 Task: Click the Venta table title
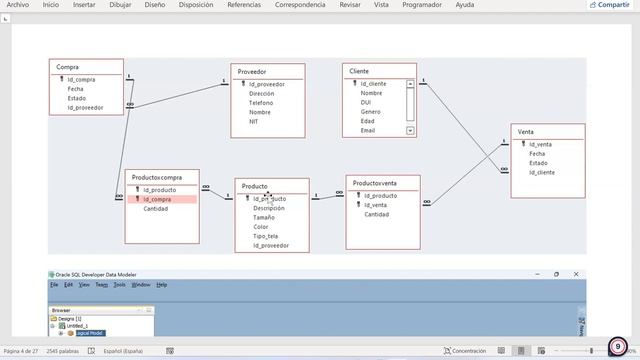point(525,132)
